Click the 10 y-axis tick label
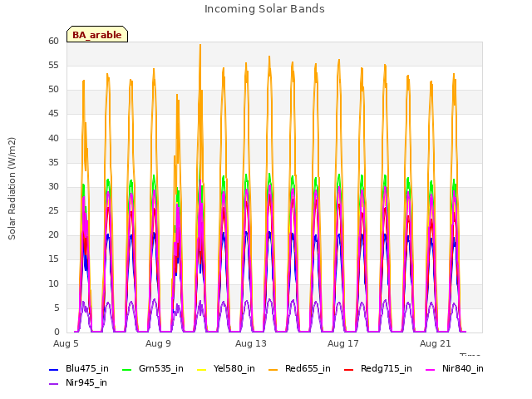The width and height of the screenshot is (532, 399). [53, 283]
